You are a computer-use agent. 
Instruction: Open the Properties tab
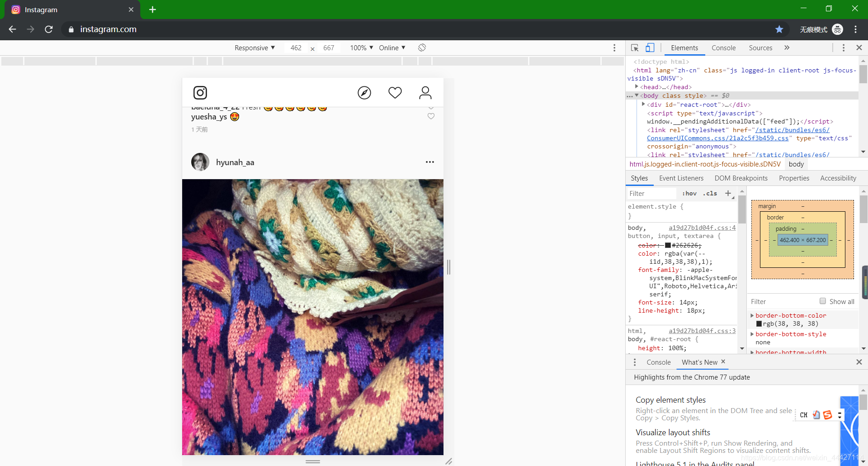[x=794, y=178]
